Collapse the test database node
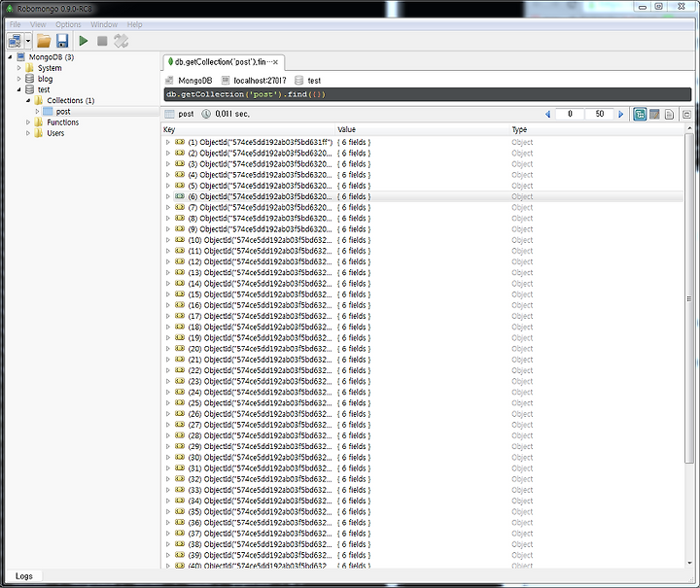Viewport: 700px width, 588px height. pos(18,89)
